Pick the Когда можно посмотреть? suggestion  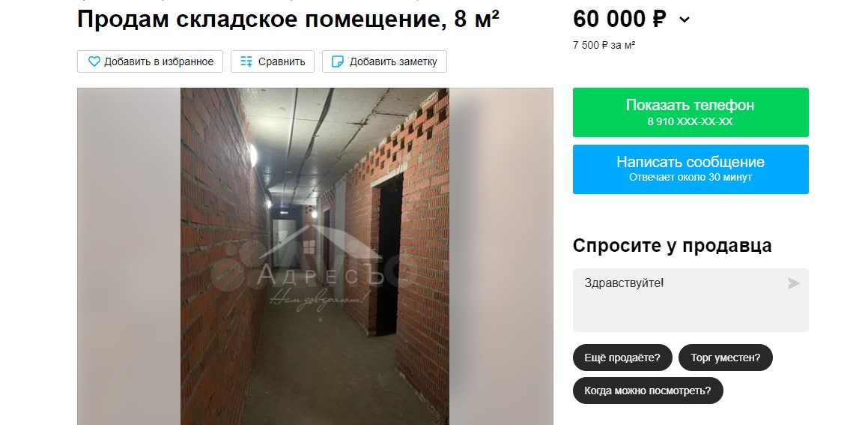click(648, 390)
